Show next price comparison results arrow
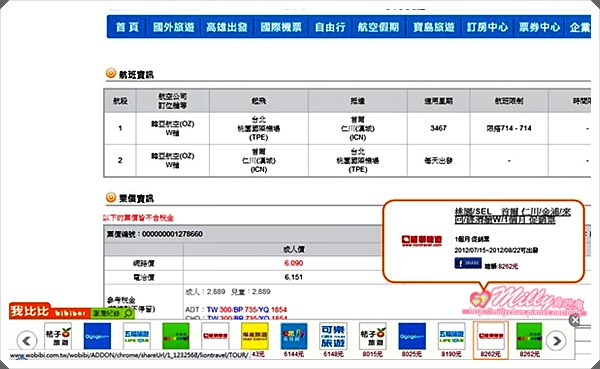Screen dimensions: 600x369 click(x=556, y=340)
